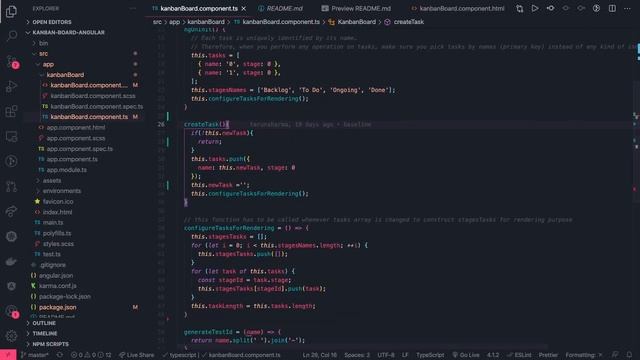Open the Run and Debug view
640x360 pixels.
11,86
